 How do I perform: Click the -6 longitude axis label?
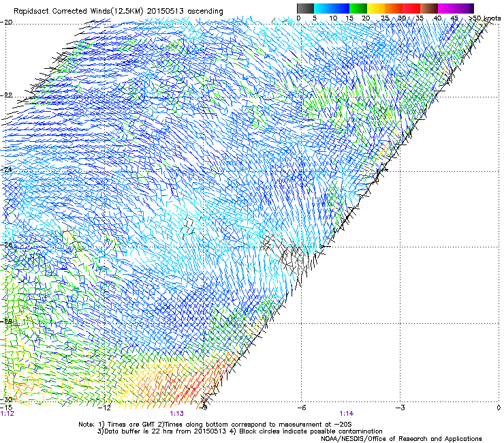pos(302,408)
